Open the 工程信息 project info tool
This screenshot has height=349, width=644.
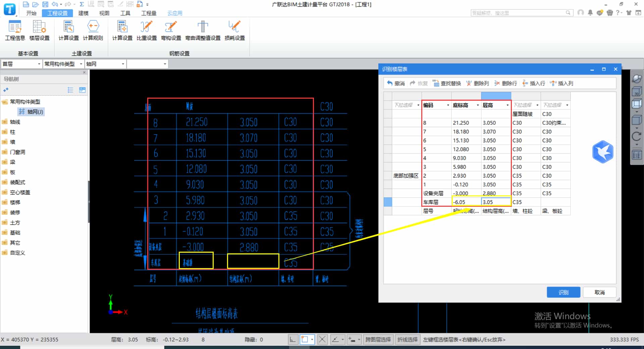click(x=15, y=30)
